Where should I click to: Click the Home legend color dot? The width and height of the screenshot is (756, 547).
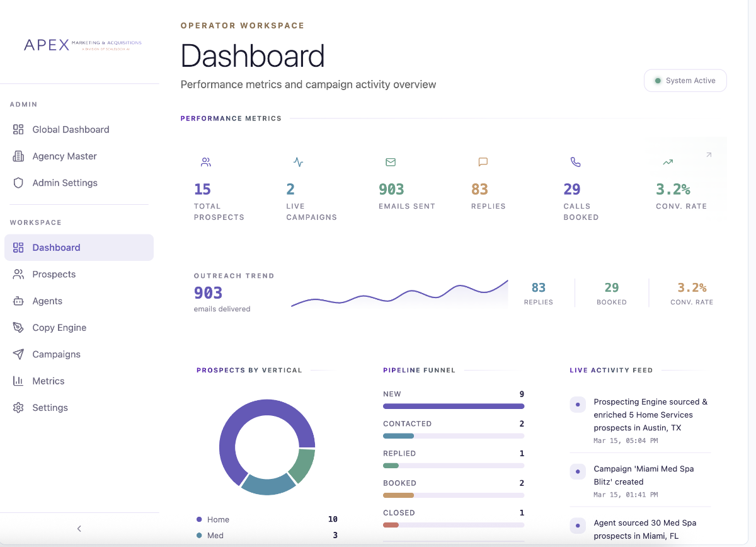(x=200, y=519)
